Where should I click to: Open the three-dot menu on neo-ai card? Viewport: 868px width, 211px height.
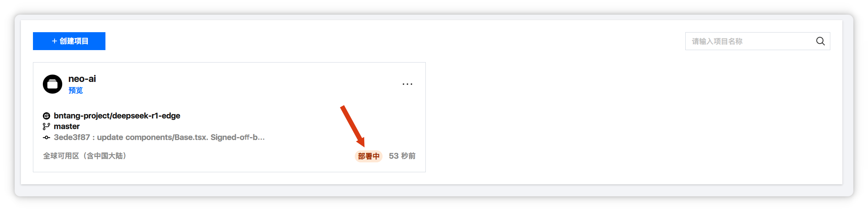[x=407, y=84]
